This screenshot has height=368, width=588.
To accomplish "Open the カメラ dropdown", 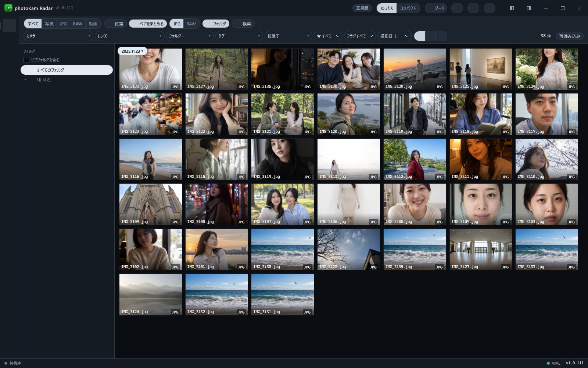I will click(x=58, y=36).
